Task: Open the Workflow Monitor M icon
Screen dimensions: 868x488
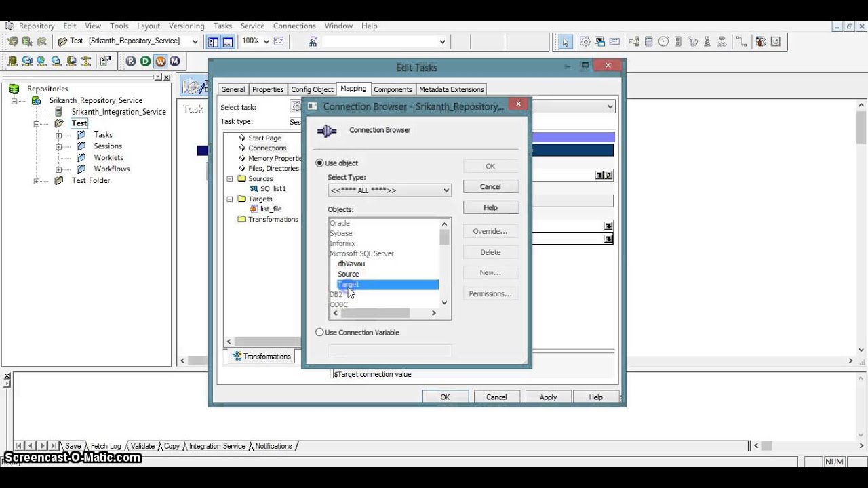Action: (174, 61)
